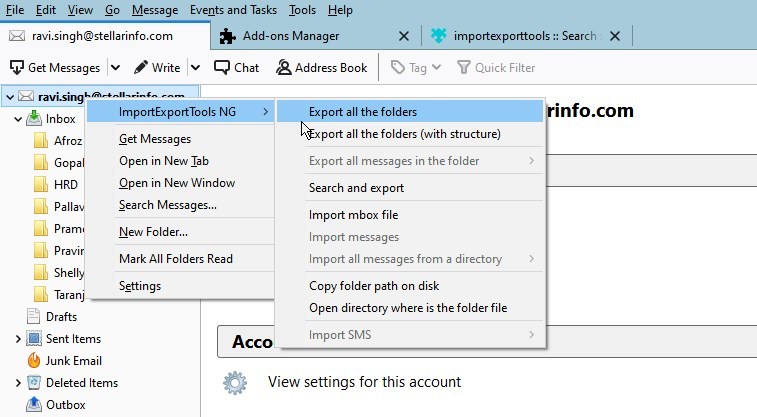Screen dimensions: 757x417
Task: Choose Export all the folders
Action: pyautogui.click(x=363, y=112)
